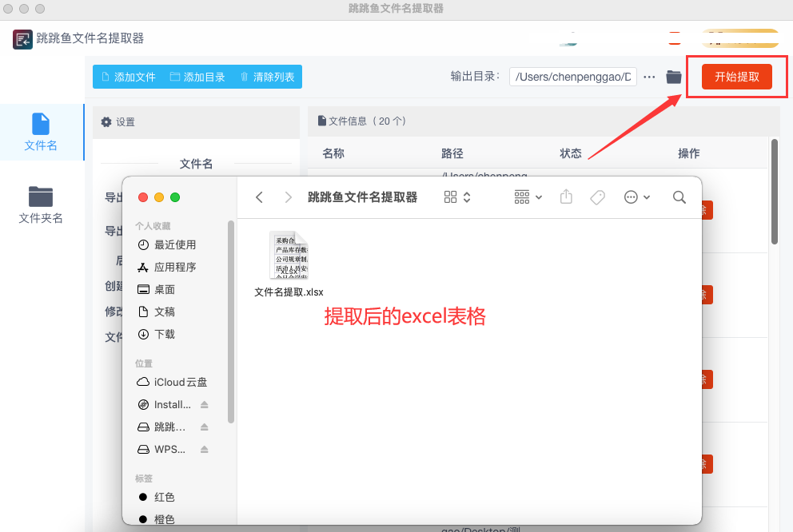Viewport: 793px width, 532px height.
Task: Click the output directory path field
Action: (572, 77)
